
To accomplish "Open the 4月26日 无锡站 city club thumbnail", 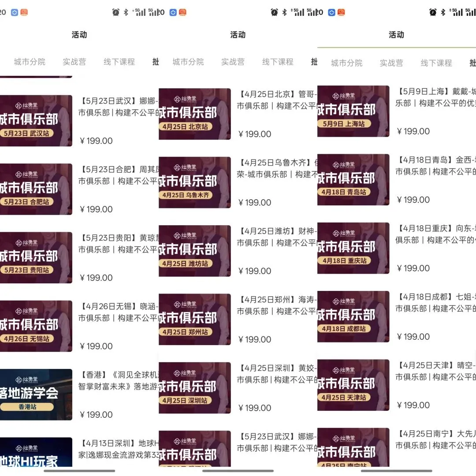I will pos(36,326).
